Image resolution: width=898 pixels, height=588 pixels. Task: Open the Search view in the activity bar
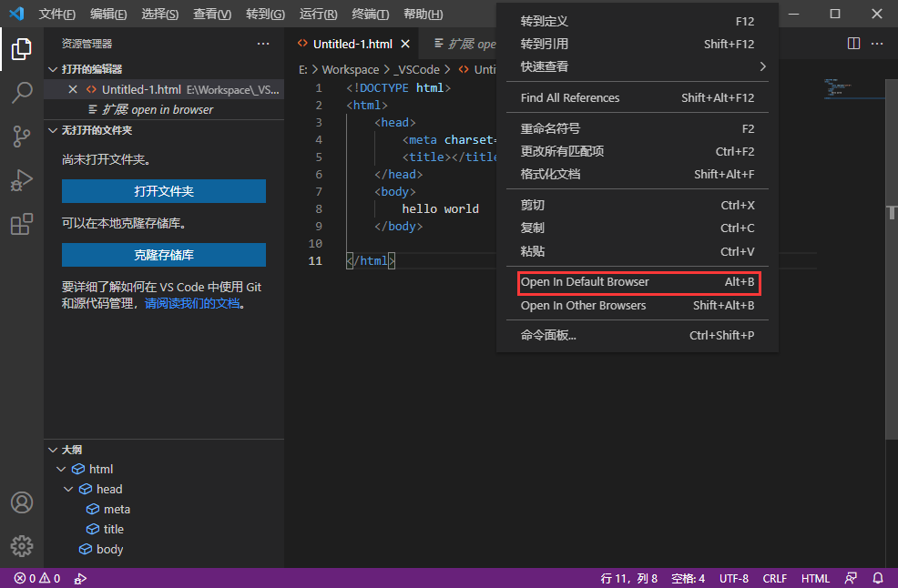[x=22, y=93]
